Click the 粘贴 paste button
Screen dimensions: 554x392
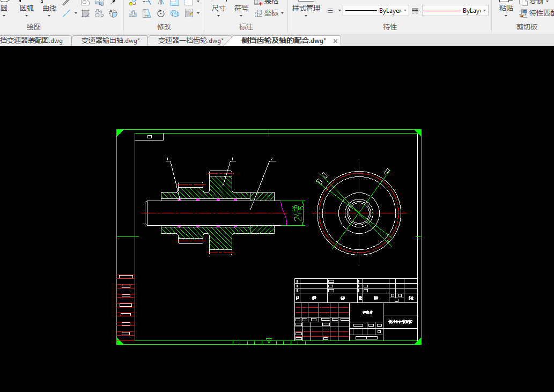[506, 9]
